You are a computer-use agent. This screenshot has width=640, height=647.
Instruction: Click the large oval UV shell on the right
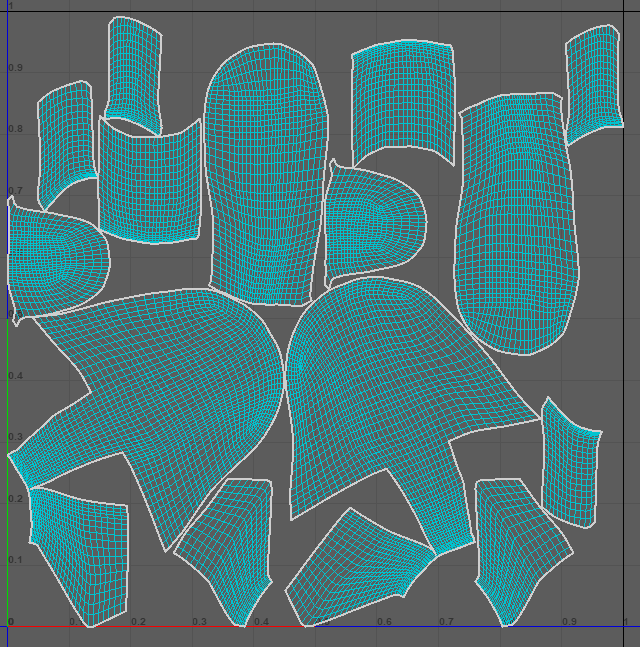point(517,225)
